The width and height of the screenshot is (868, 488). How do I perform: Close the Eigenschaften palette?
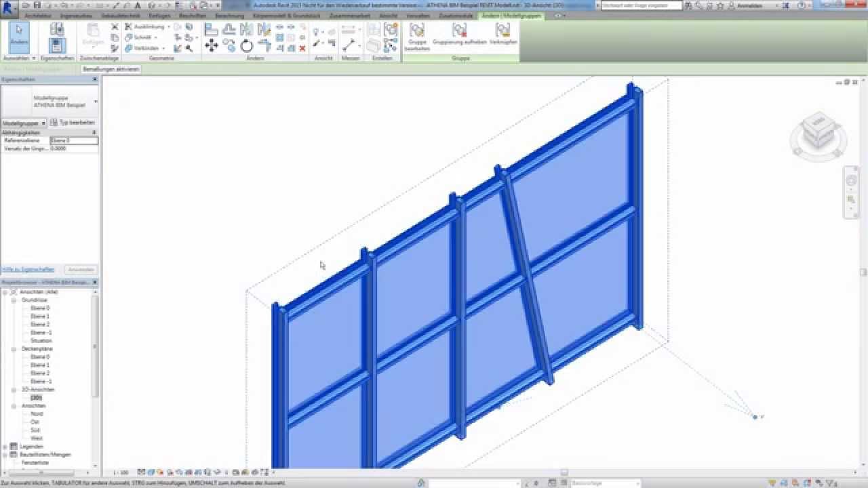[95, 79]
